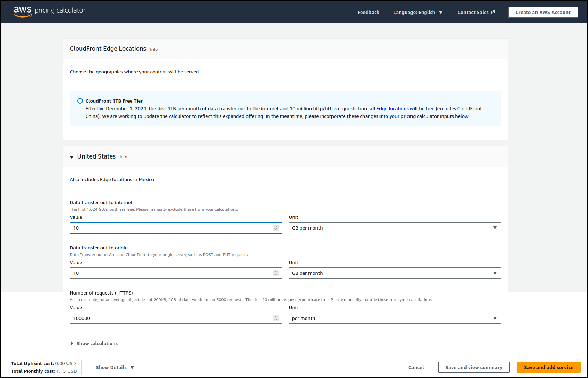Image resolution: width=588 pixels, height=378 pixels.
Task: Open the Language: English menu
Action: tap(418, 12)
